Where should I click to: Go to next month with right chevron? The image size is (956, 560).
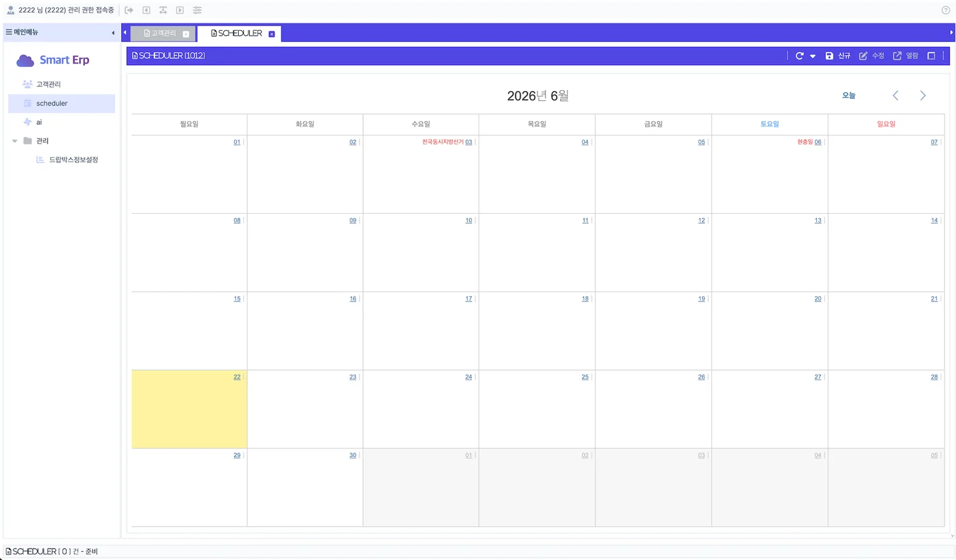(923, 96)
